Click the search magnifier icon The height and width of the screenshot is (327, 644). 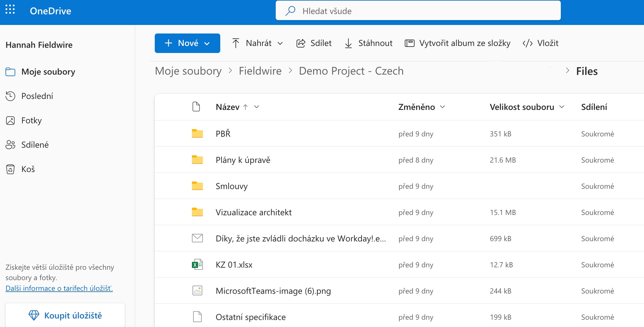(290, 11)
